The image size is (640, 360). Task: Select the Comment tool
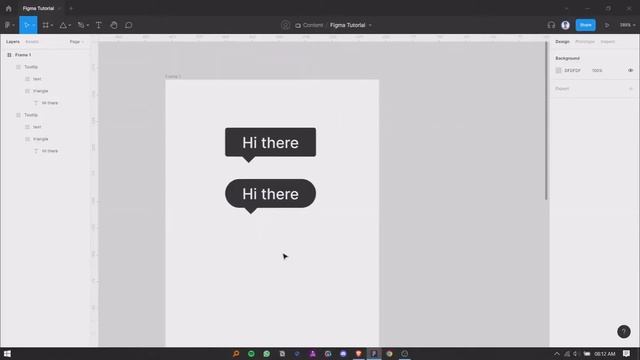[129, 25]
